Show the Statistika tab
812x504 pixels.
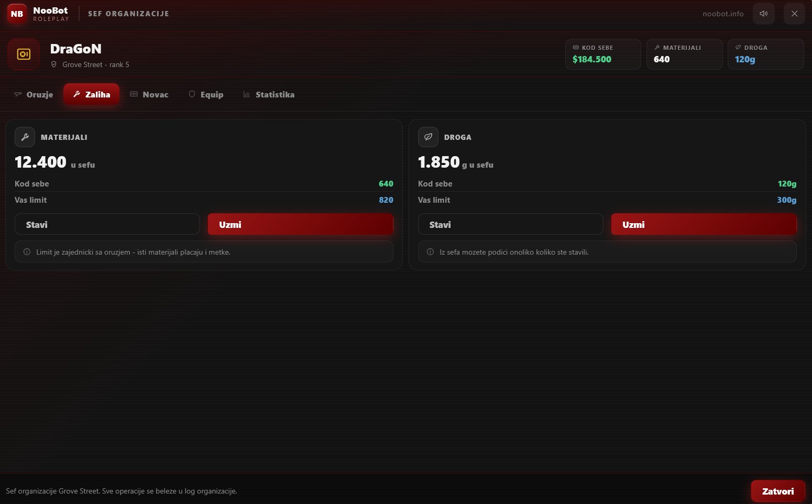point(269,94)
